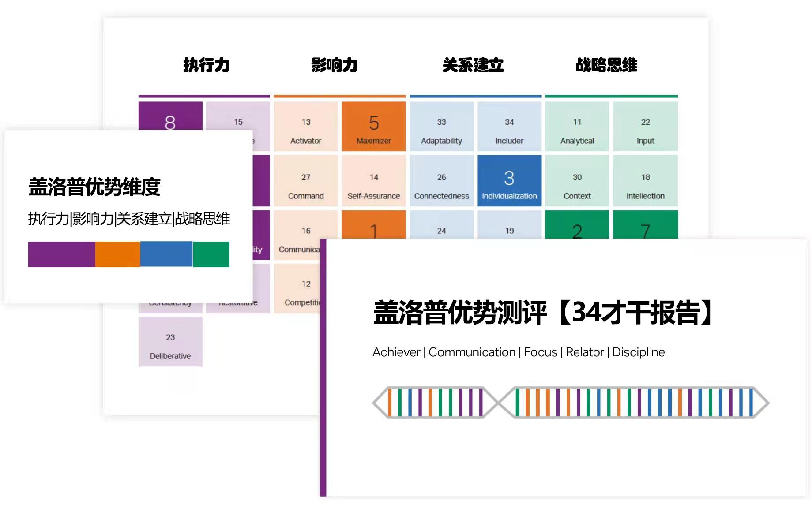This screenshot has width=812, height=515.
Task: Select the purple tile numbered 8
Action: tap(170, 116)
